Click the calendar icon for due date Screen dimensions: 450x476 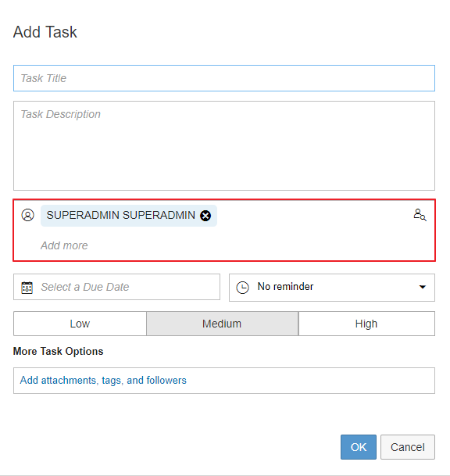click(27, 287)
